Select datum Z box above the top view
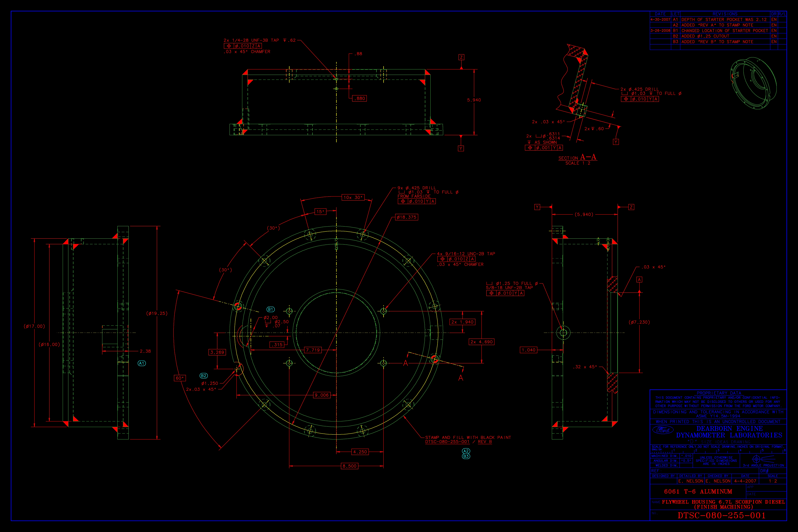This screenshot has height=532, width=798. click(461, 57)
